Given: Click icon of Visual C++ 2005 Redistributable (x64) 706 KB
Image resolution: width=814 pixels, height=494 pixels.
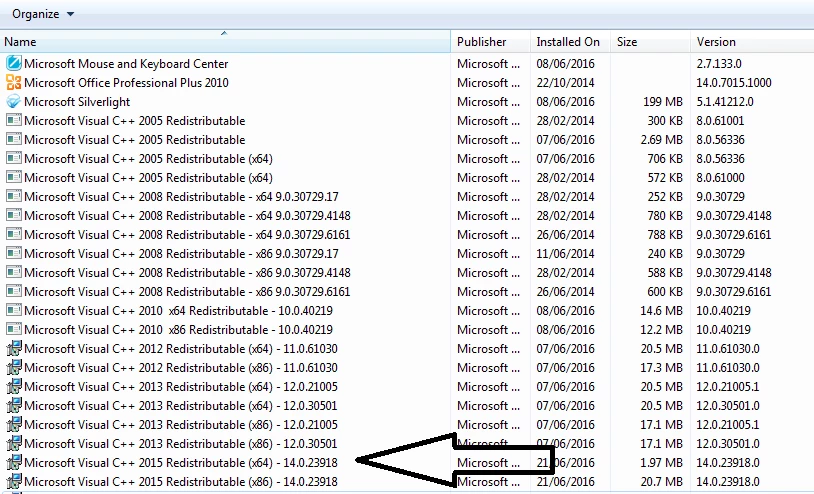Looking at the screenshot, I should click(13, 159).
